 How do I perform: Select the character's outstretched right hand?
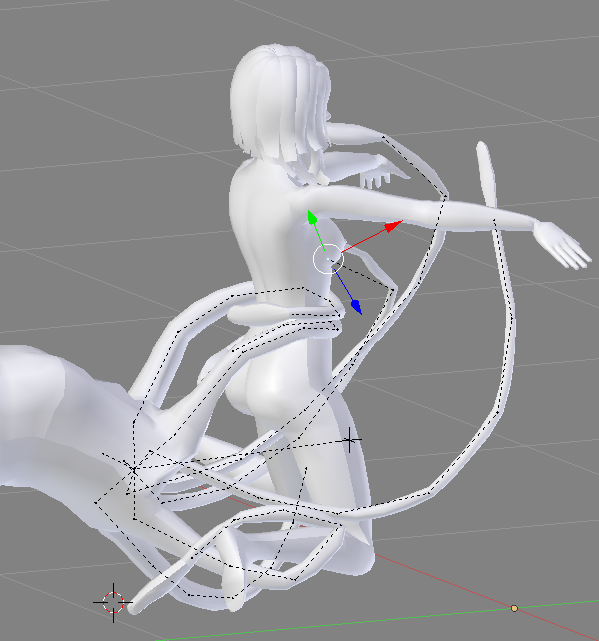tap(562, 244)
